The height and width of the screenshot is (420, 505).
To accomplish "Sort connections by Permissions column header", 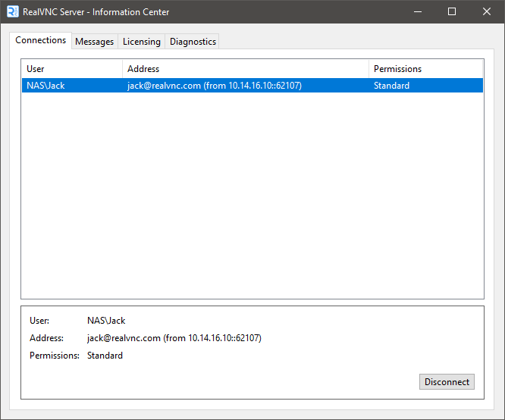I will click(425, 68).
